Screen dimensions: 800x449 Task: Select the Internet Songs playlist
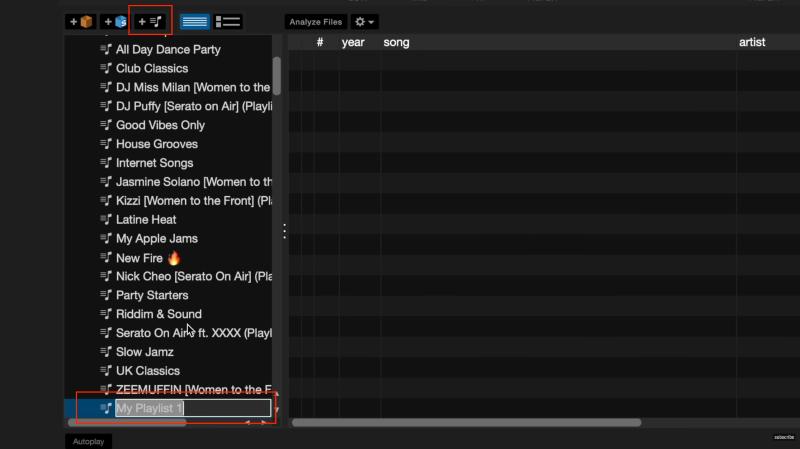pyautogui.click(x=155, y=163)
